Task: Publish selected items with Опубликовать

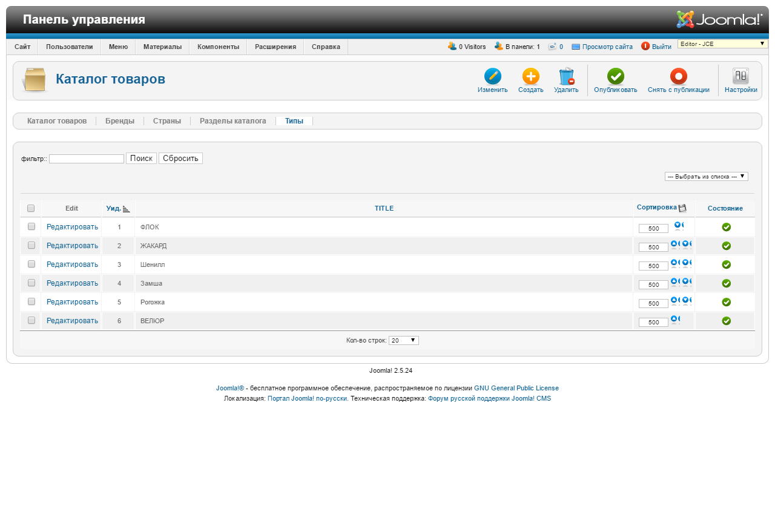Action: (616, 76)
